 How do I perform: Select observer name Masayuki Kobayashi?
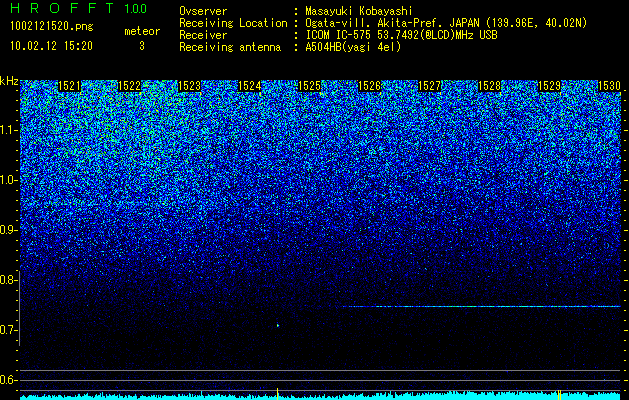click(x=359, y=11)
